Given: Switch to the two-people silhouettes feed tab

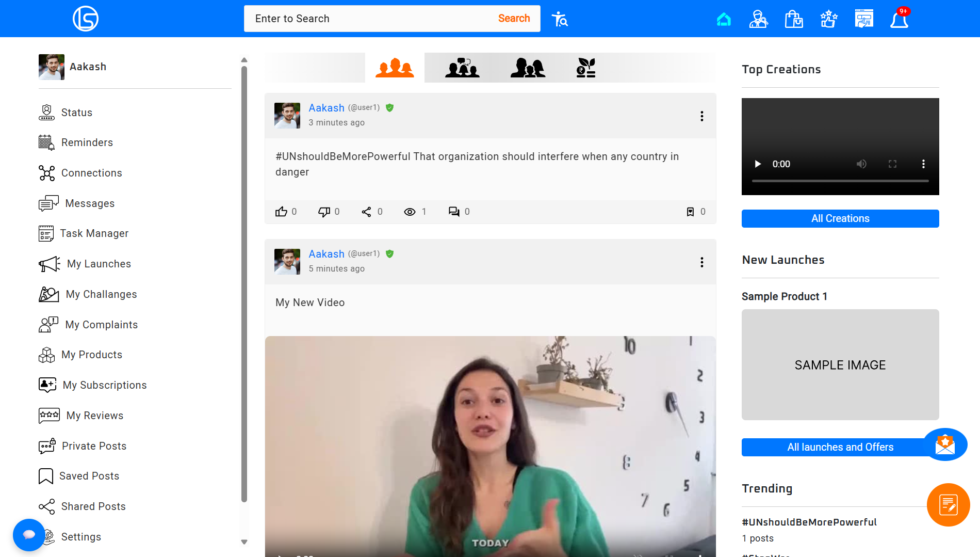Looking at the screenshot, I should point(528,68).
